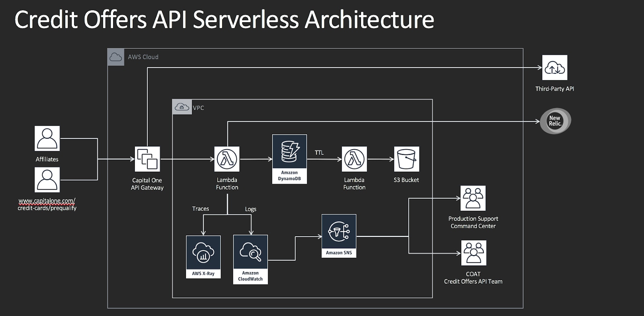The height and width of the screenshot is (316, 644).
Task: Click the www.capitalone.com/credit-cards/prequalify text
Action: tap(47, 204)
